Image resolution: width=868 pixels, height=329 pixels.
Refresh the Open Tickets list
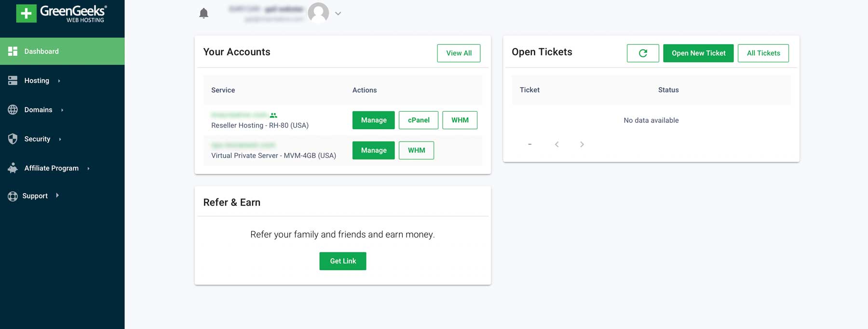(x=643, y=53)
